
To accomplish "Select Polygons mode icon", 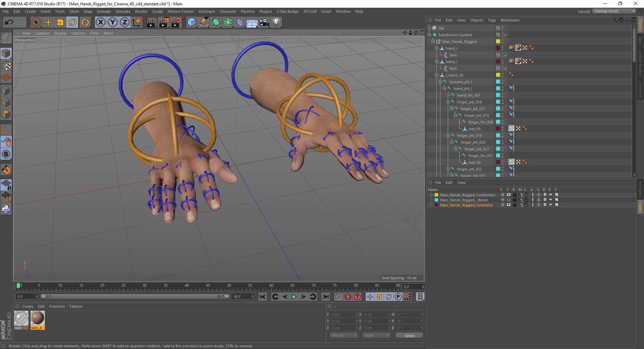I will (6, 114).
